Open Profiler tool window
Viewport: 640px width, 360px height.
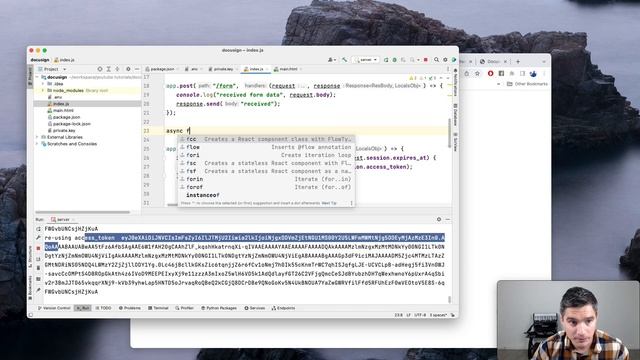coord(184,308)
